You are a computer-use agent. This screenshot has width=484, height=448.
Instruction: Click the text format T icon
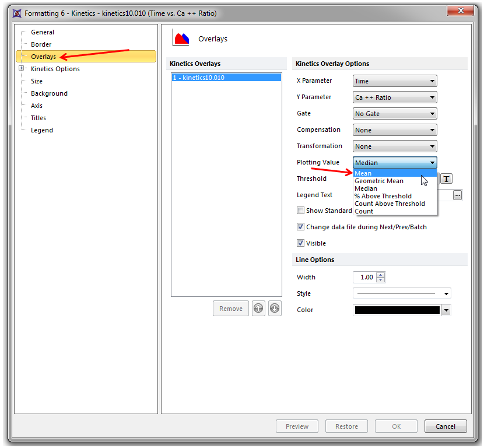(x=446, y=179)
